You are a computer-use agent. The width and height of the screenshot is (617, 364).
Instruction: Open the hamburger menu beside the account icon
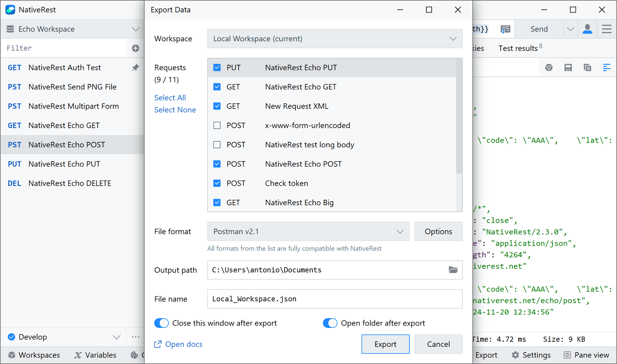coord(607,29)
